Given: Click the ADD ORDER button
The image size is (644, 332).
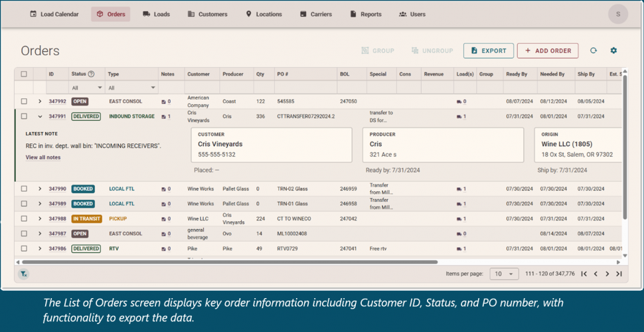Looking at the screenshot, I should (x=548, y=50).
